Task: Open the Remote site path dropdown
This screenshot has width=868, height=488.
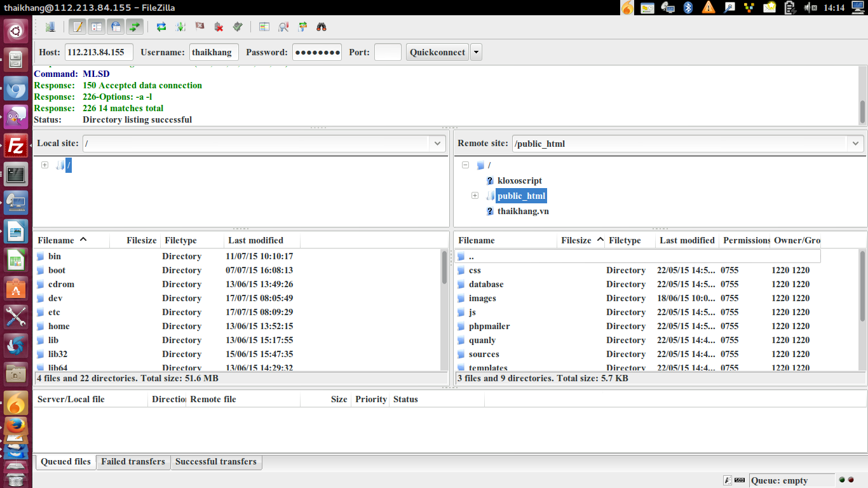Action: (x=856, y=144)
